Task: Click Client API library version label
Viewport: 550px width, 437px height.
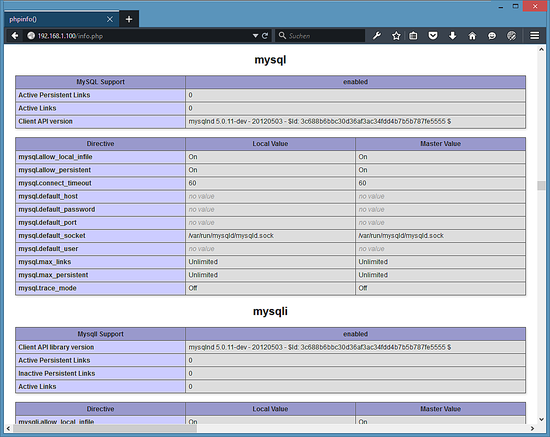Action: pos(56,347)
